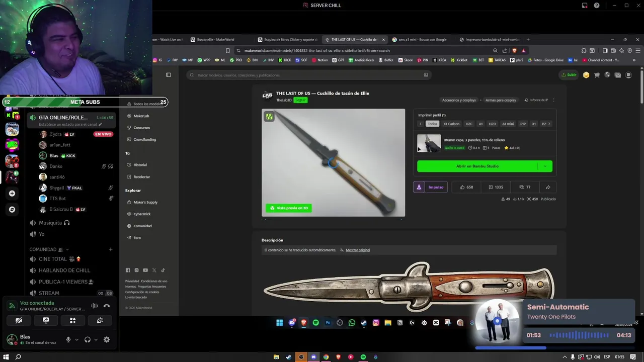
Task: Click the share arrow icon
Action: (x=548, y=187)
